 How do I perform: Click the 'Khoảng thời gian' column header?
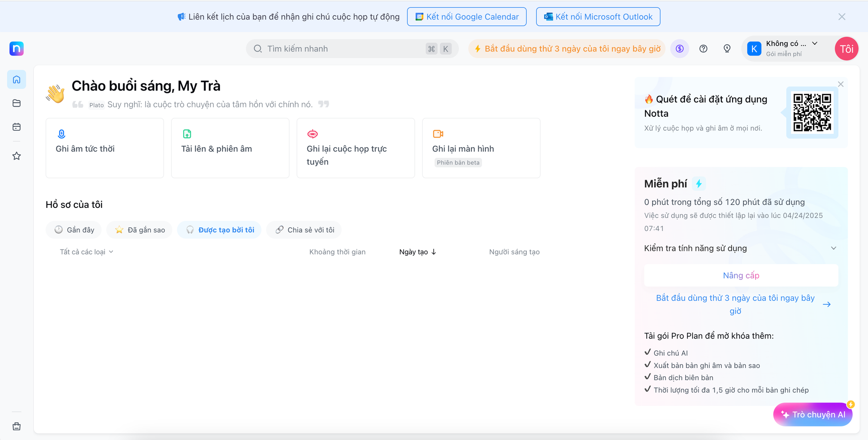coord(337,252)
